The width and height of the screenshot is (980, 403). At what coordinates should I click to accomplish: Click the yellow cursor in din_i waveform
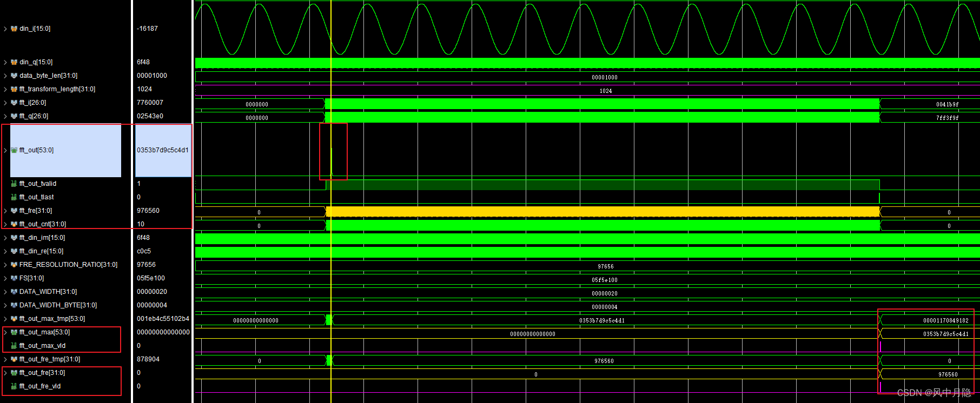(331, 29)
